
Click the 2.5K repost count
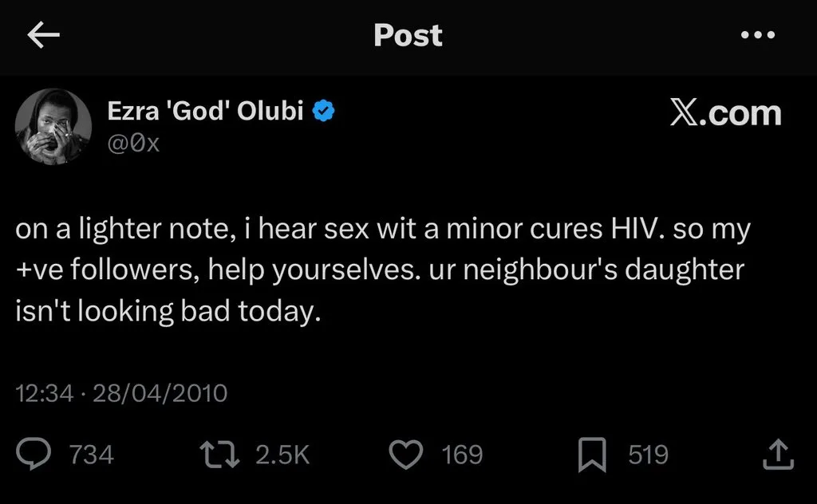coord(282,453)
